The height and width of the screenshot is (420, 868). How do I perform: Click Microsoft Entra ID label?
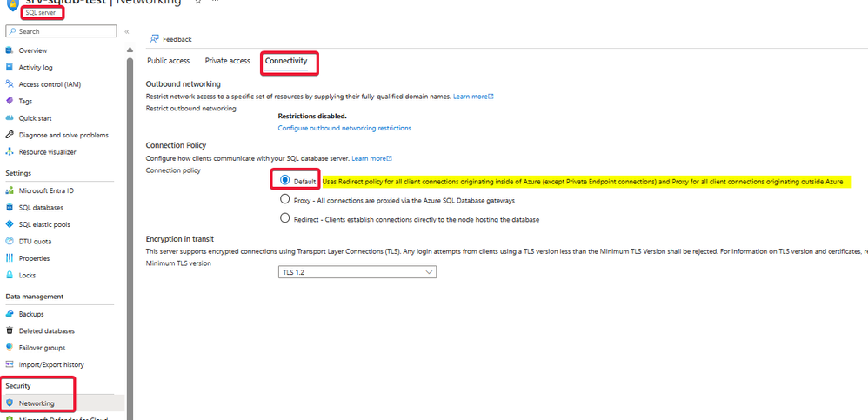[x=46, y=191]
